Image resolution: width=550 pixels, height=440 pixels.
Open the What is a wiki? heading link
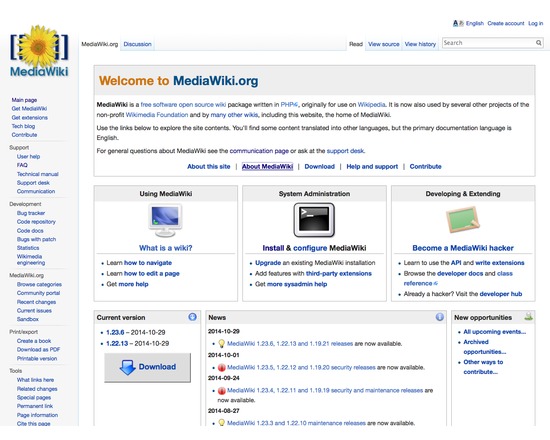click(166, 248)
